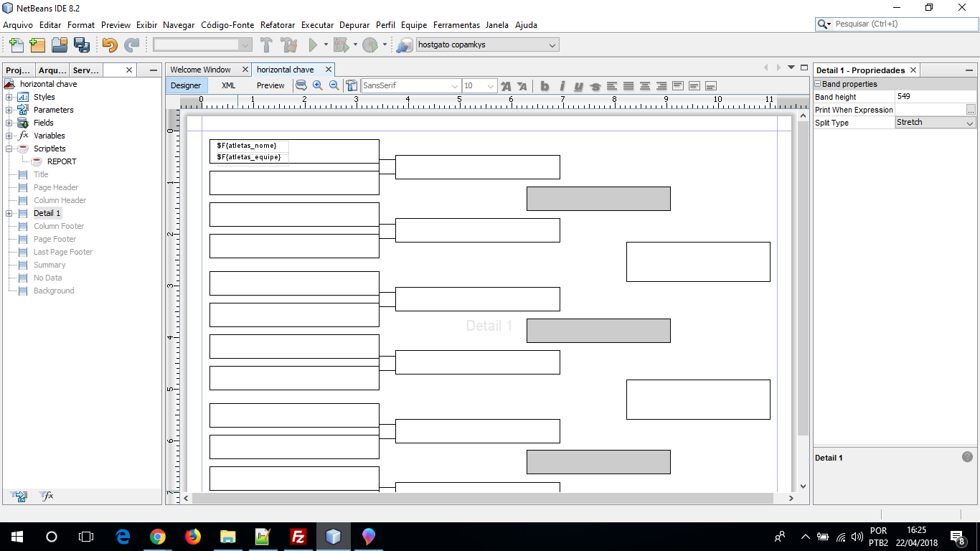Click the help question mark in properties
This screenshot has height=551, width=980.
pyautogui.click(x=967, y=457)
